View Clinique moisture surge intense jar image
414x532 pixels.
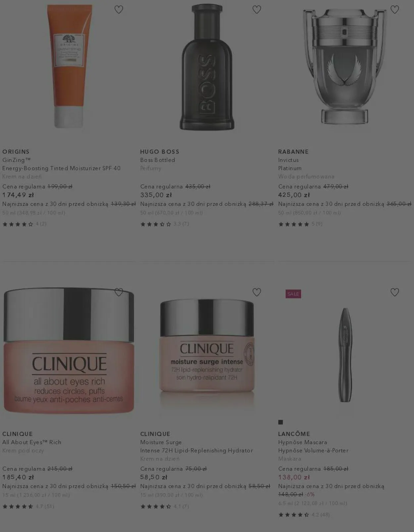(207, 351)
